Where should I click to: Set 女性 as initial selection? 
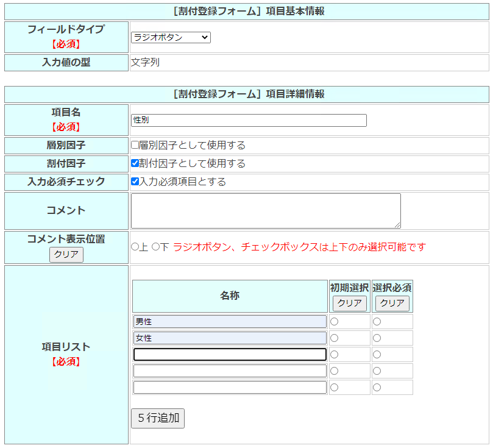pyautogui.click(x=334, y=338)
